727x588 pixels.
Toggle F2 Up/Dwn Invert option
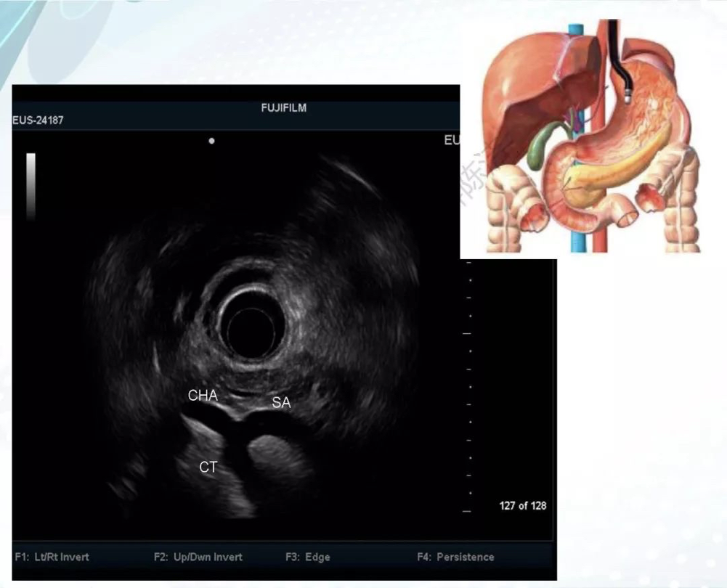click(x=198, y=557)
